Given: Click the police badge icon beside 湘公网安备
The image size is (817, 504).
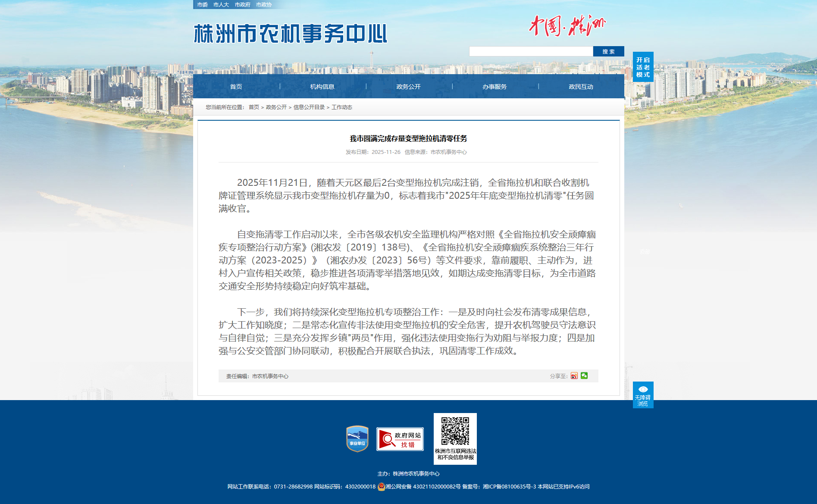Looking at the screenshot, I should coord(381,487).
